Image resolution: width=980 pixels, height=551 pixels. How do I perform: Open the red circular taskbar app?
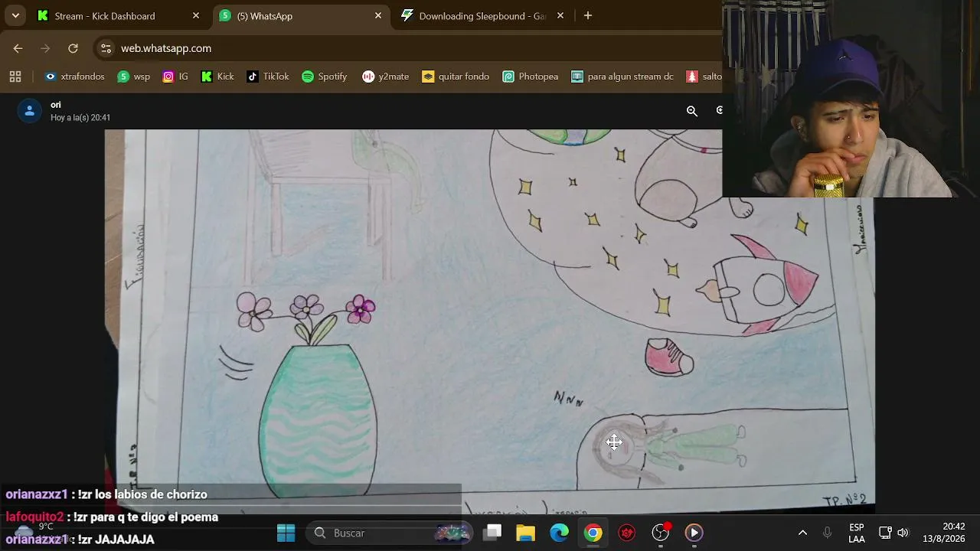tap(627, 533)
